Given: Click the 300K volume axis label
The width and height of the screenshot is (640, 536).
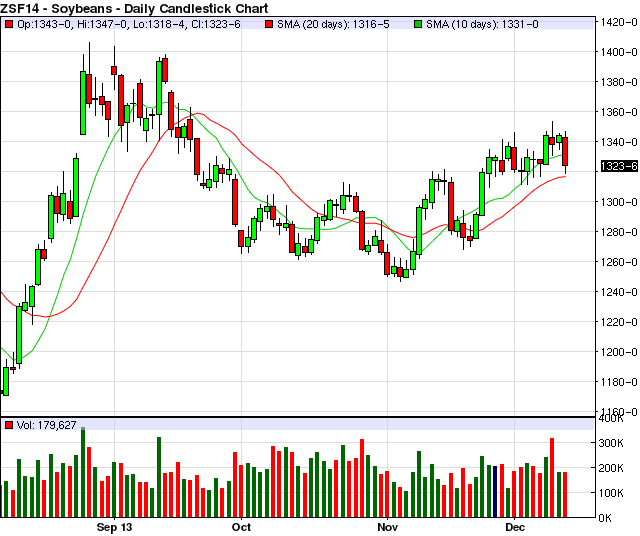Looking at the screenshot, I should coord(612,443).
